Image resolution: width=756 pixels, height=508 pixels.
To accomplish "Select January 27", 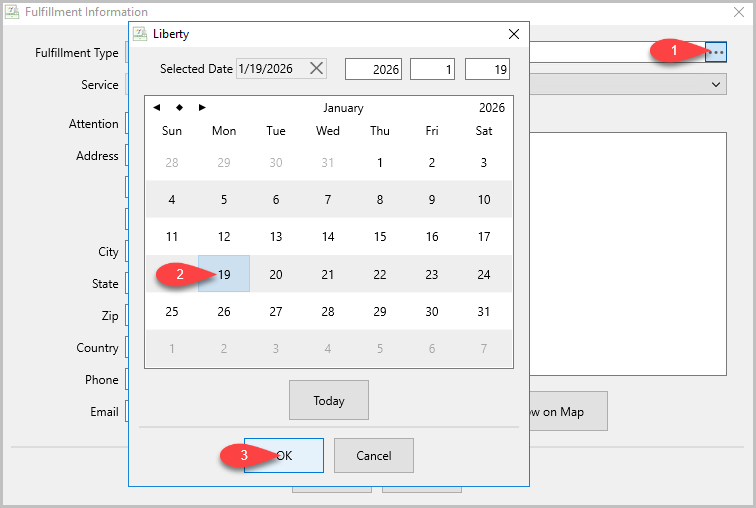I will [276, 311].
